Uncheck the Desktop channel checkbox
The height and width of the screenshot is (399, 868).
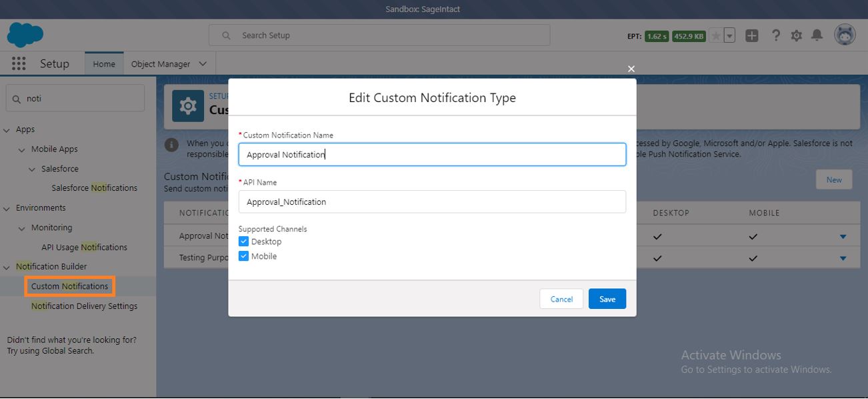(x=243, y=242)
